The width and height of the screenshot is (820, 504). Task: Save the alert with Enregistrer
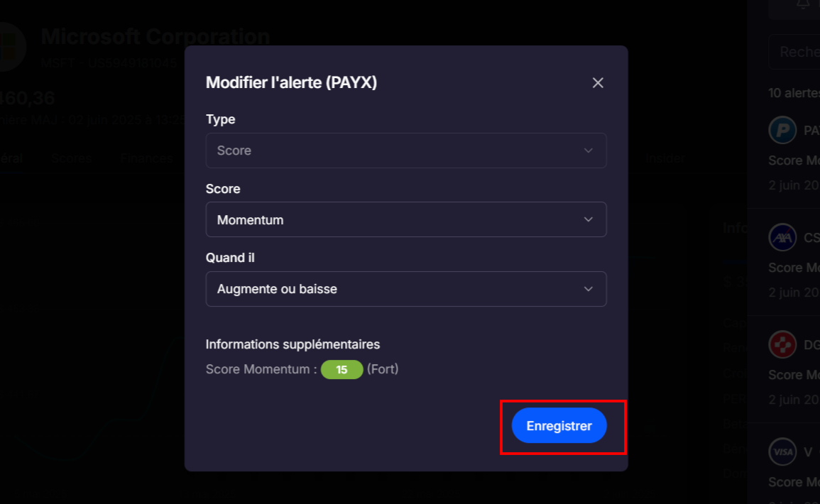[559, 426]
